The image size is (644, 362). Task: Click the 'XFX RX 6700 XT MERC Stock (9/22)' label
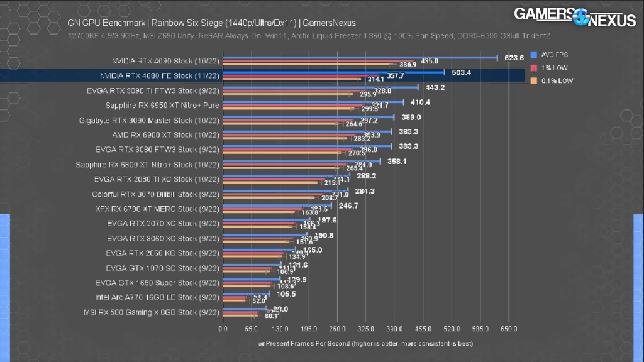click(x=158, y=209)
